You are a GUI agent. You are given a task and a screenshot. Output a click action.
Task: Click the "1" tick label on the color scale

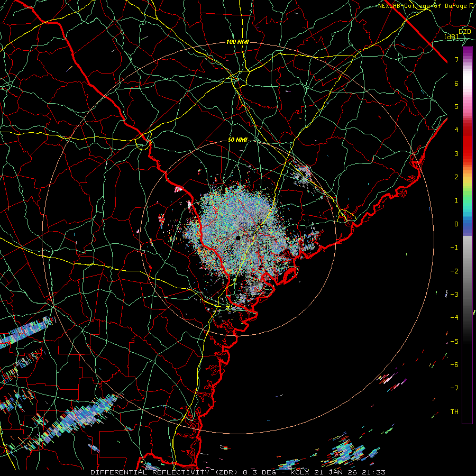(456, 200)
